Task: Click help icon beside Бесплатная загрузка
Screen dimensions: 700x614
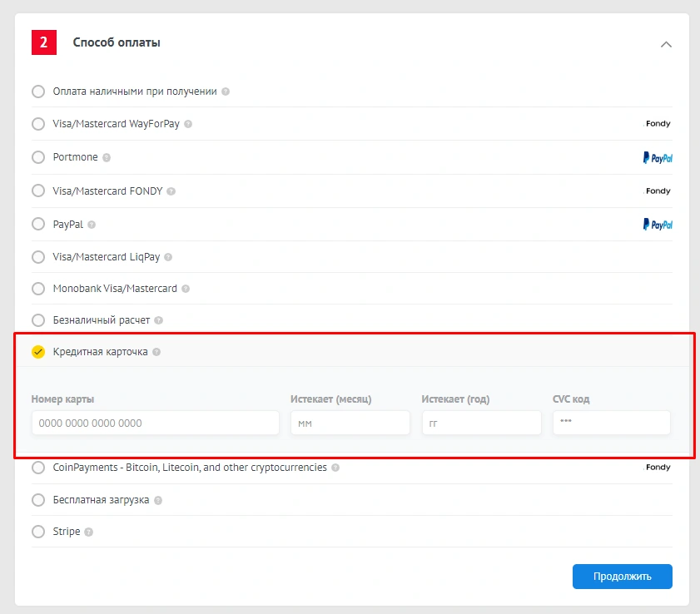Action: pyautogui.click(x=158, y=501)
